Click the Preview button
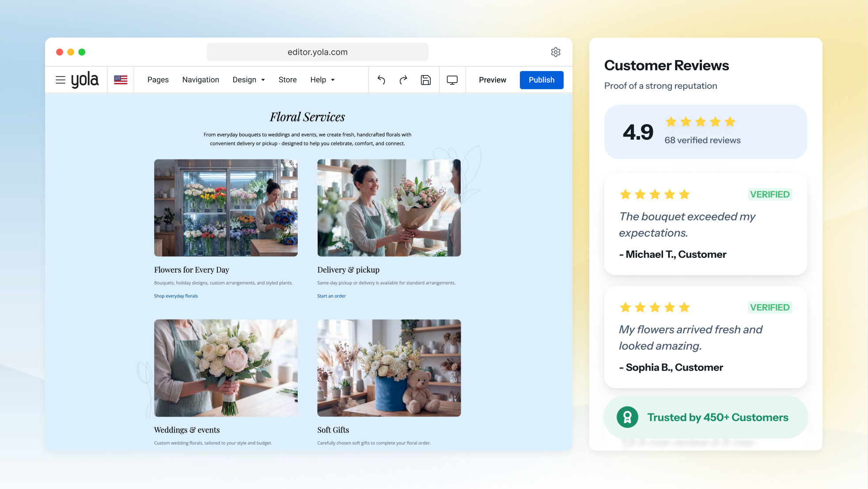The height and width of the screenshot is (489, 868). [493, 80]
